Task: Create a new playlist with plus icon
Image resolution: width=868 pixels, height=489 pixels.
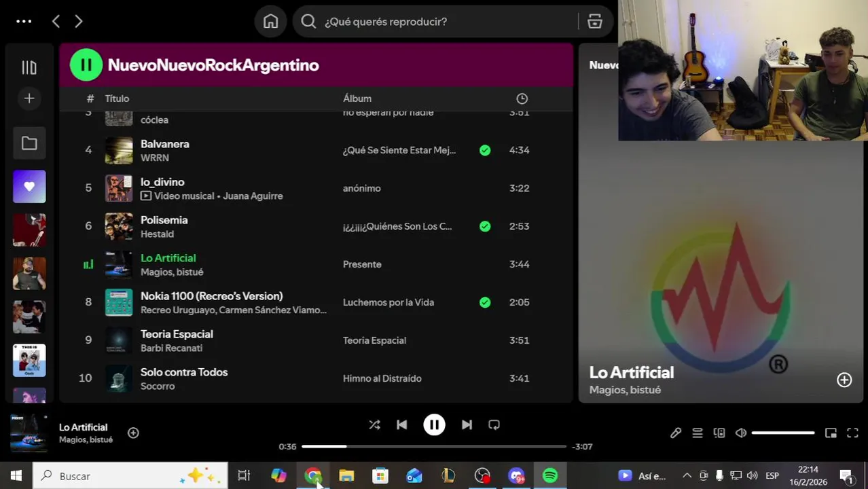Action: click(29, 98)
